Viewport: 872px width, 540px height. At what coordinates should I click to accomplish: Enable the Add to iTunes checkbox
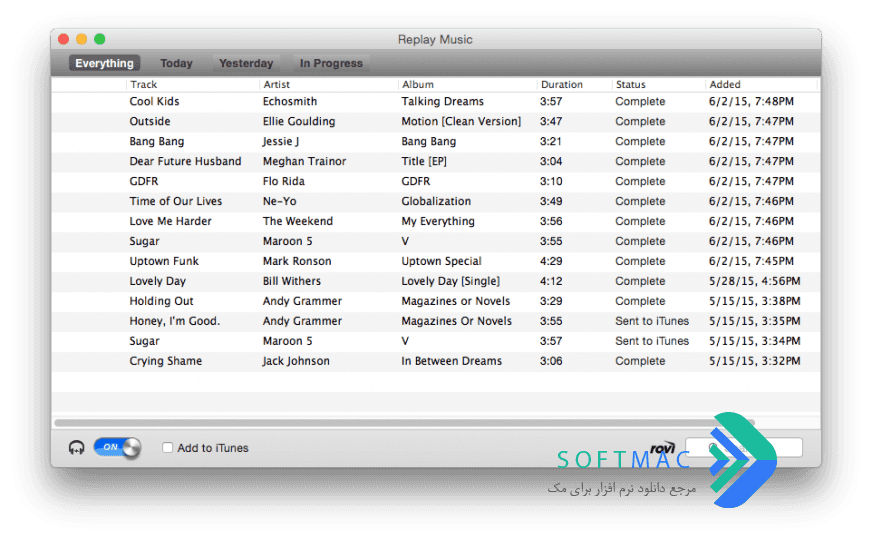167,448
